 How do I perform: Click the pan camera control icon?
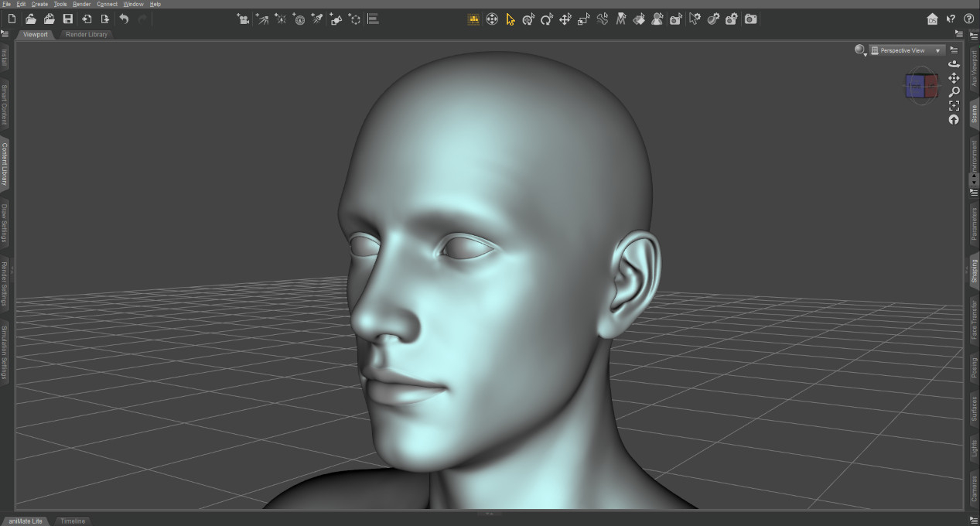click(x=954, y=78)
